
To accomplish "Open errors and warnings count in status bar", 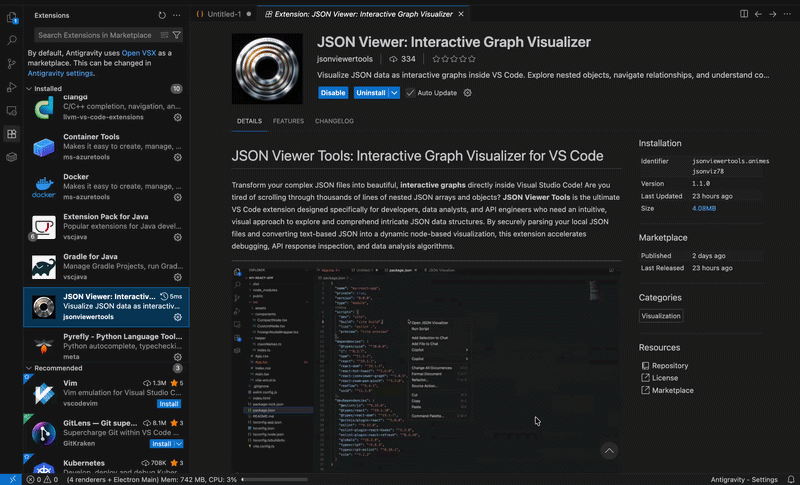I will coord(42,479).
